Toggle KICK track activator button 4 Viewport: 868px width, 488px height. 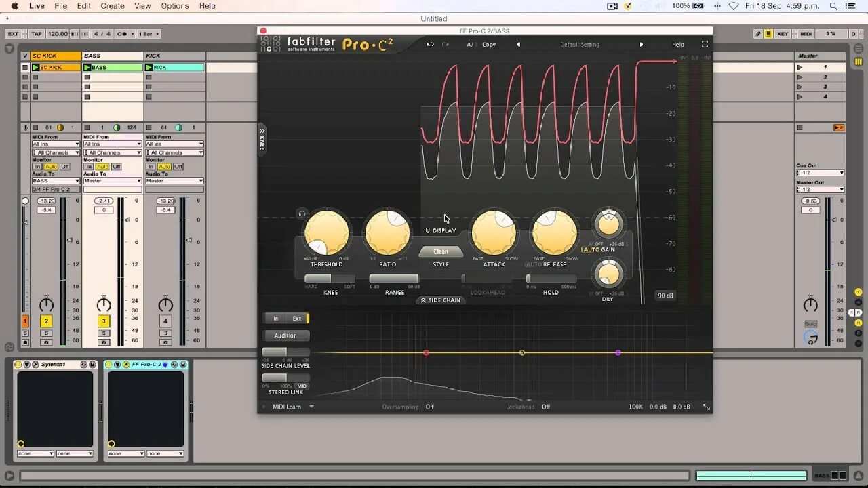[165, 321]
